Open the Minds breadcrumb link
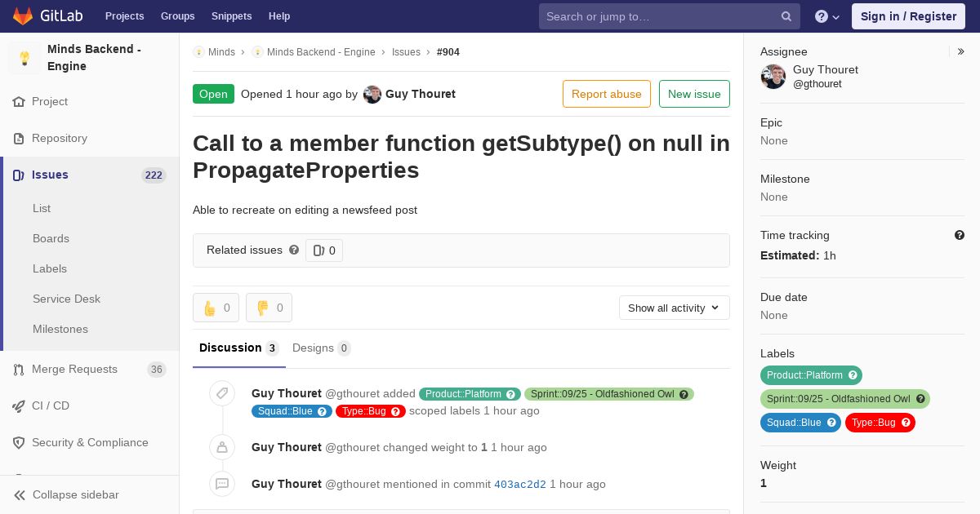 (x=221, y=52)
